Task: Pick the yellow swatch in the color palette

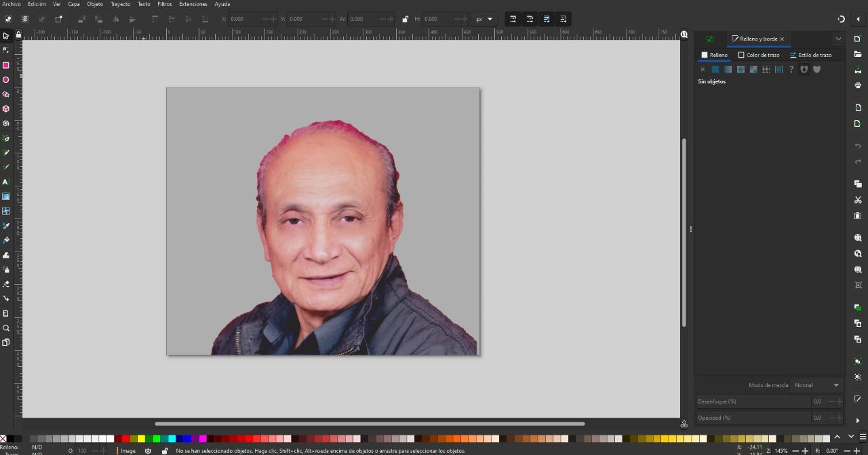Action: point(141,439)
